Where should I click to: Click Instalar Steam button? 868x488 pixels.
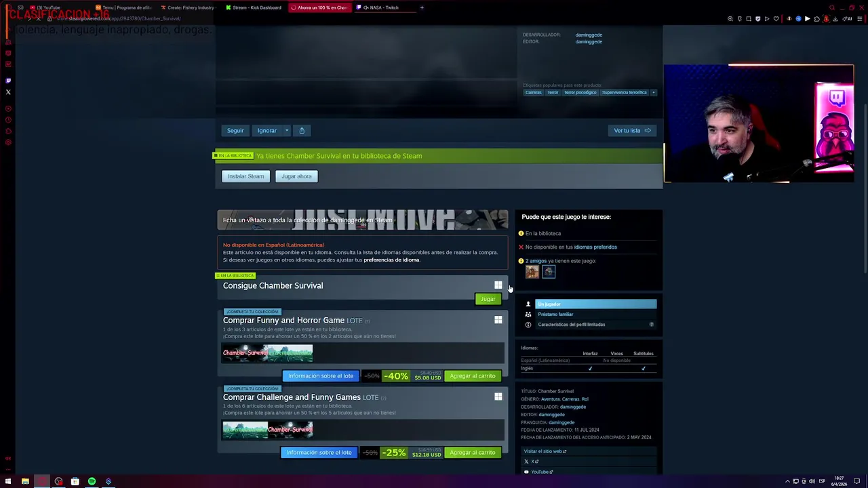click(245, 176)
